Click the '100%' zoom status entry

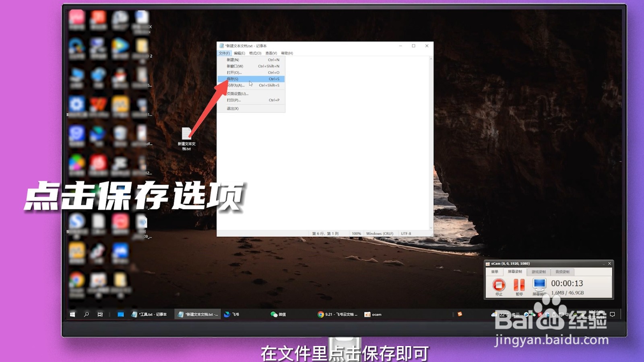356,234
